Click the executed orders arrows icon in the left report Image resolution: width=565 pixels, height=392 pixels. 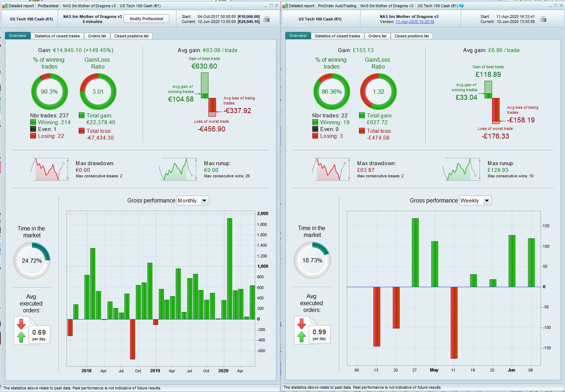coord(21,330)
